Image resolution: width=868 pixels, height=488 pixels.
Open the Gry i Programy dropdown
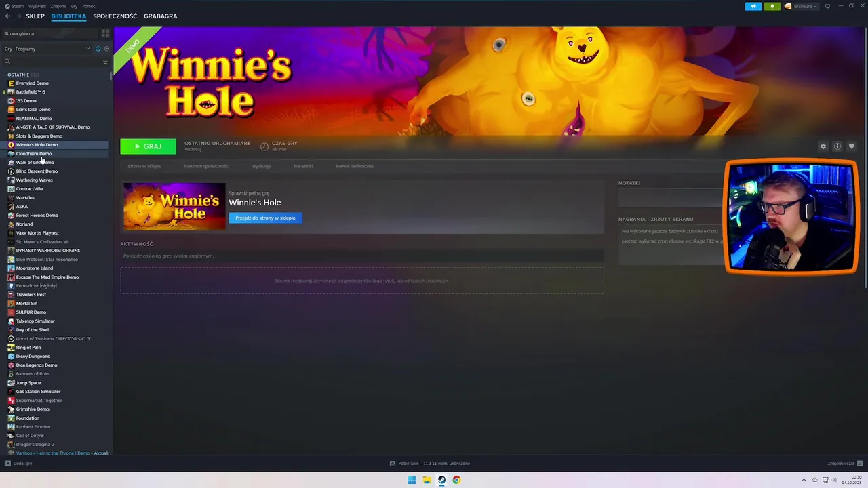tap(47, 49)
